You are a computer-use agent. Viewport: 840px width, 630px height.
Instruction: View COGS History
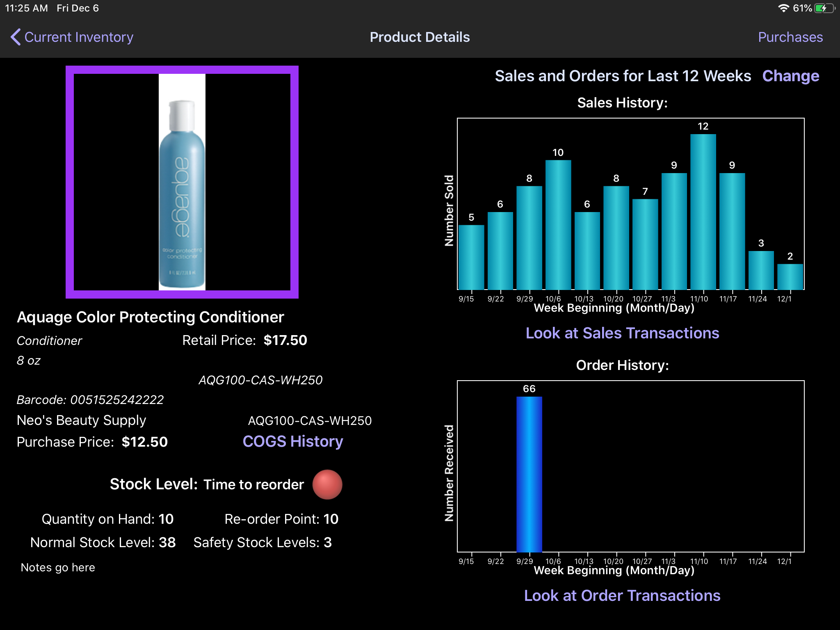(293, 441)
